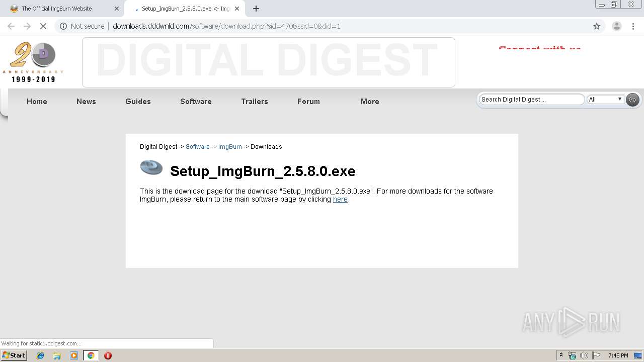
Task: Show hidden system tray icons
Action: (561, 355)
